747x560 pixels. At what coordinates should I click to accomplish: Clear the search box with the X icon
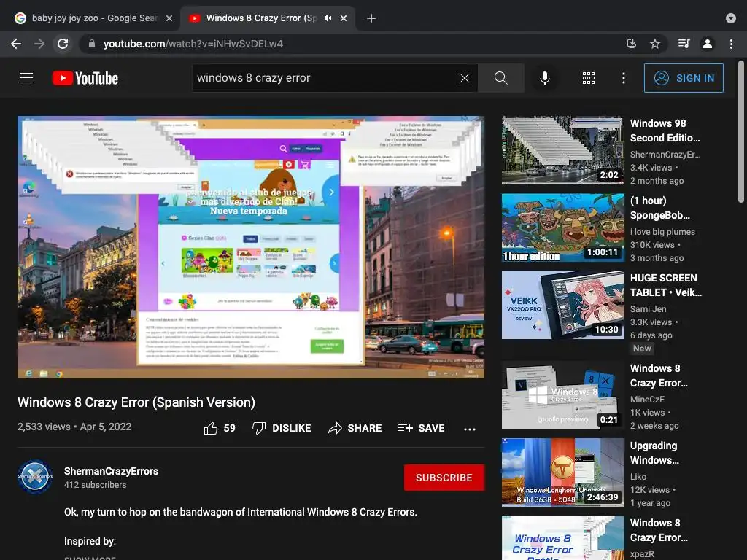[x=465, y=78]
